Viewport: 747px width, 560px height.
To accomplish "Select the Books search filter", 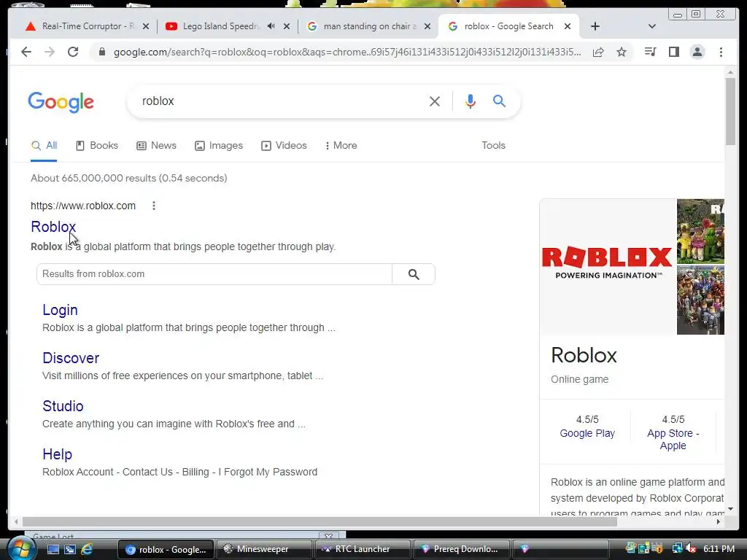I will [97, 145].
